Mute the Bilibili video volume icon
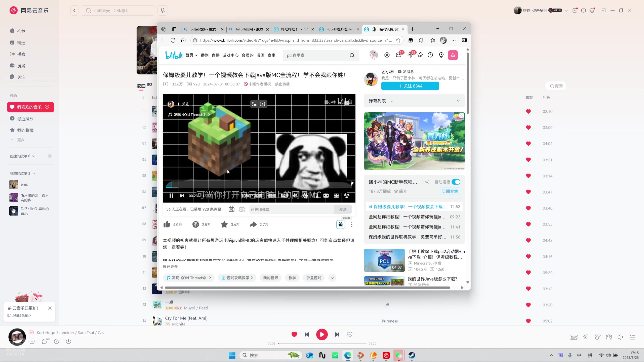 [295, 196]
